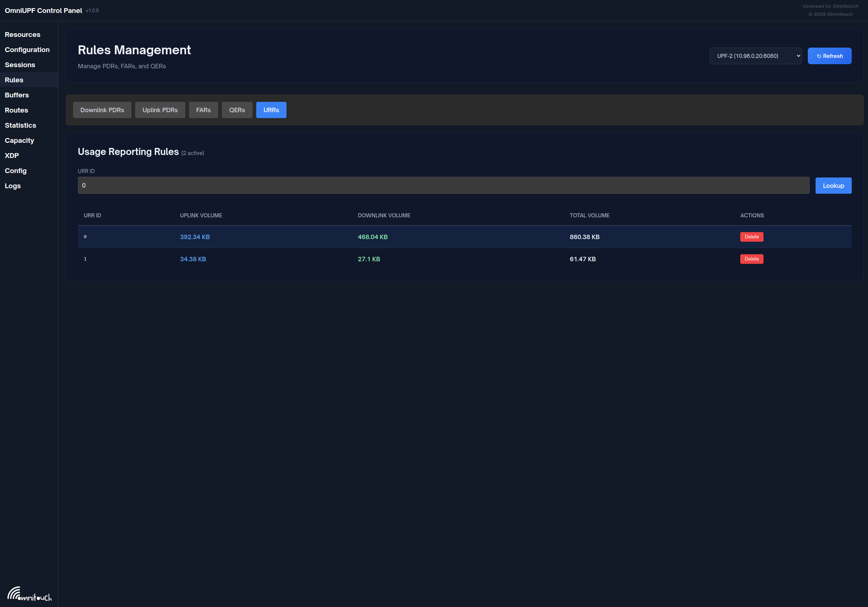Click 'Licensed to: Omnitouch' text
This screenshot has height=607, width=868.
830,6
